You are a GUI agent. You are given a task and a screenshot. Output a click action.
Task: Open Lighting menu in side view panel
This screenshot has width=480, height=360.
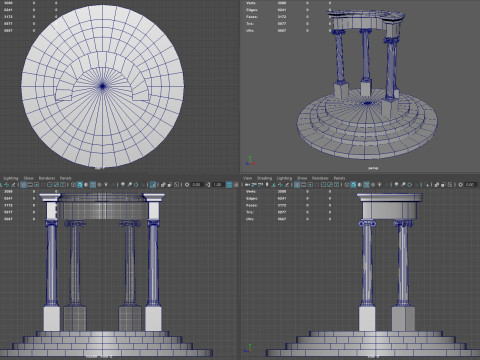[x=284, y=178]
